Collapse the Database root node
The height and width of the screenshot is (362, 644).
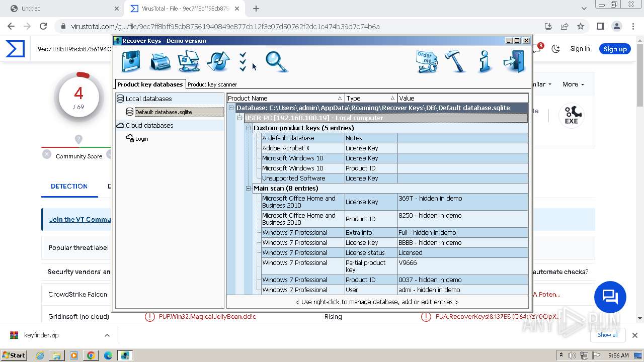pos(231,108)
